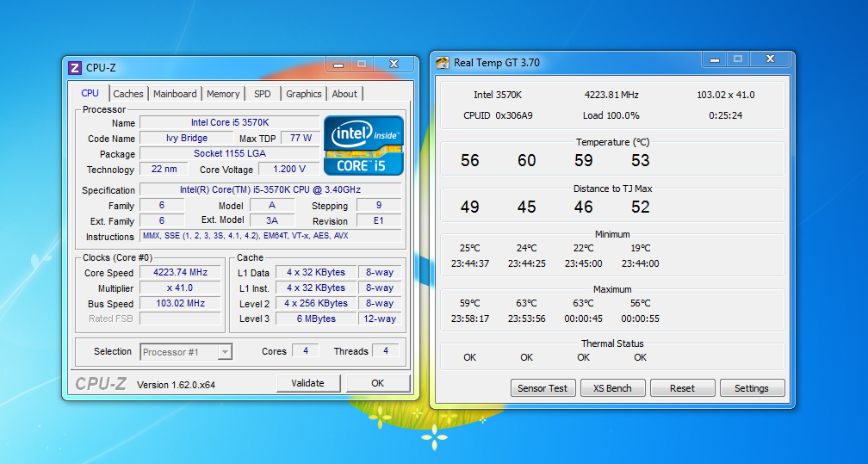The width and height of the screenshot is (868, 464).
Task: Click the Distance to TJ Max value '52'
Action: tap(641, 207)
